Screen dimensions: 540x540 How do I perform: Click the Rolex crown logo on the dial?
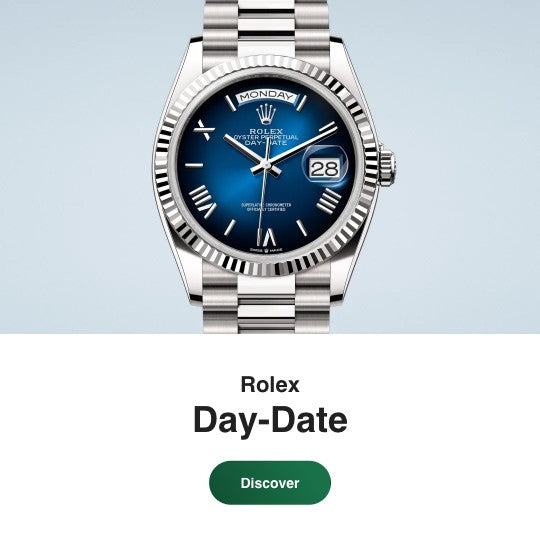[x=266, y=114]
